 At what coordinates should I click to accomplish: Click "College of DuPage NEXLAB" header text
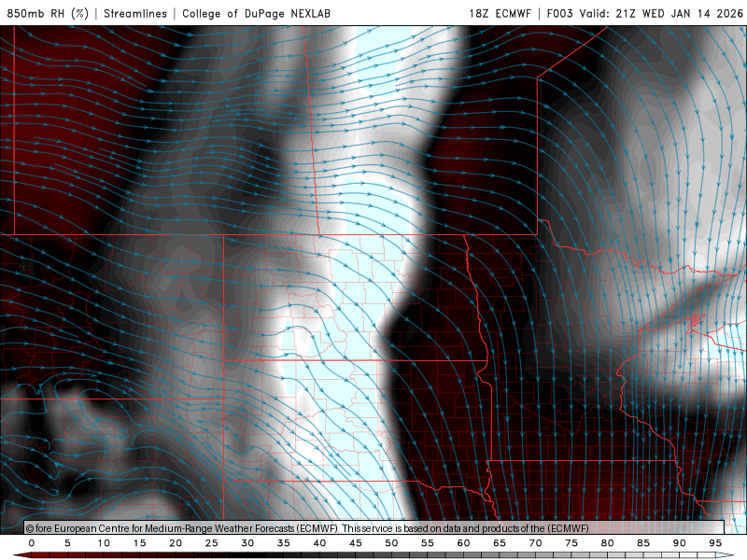point(256,13)
